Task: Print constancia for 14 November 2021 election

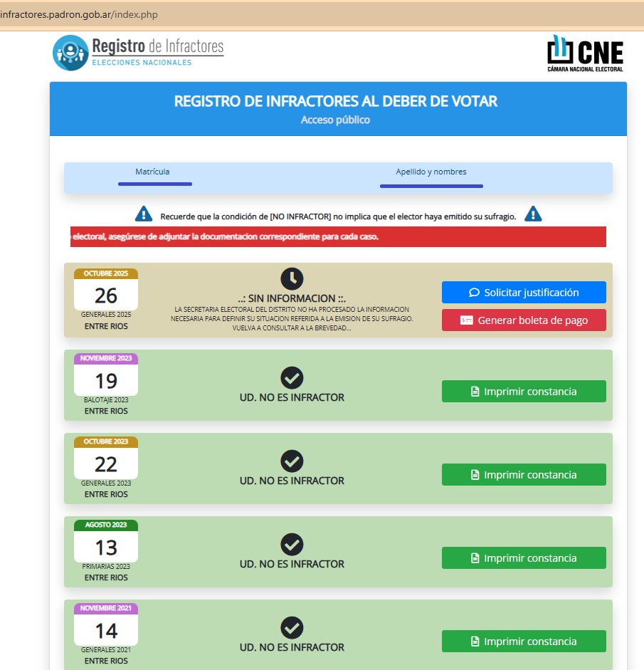Action: [524, 642]
